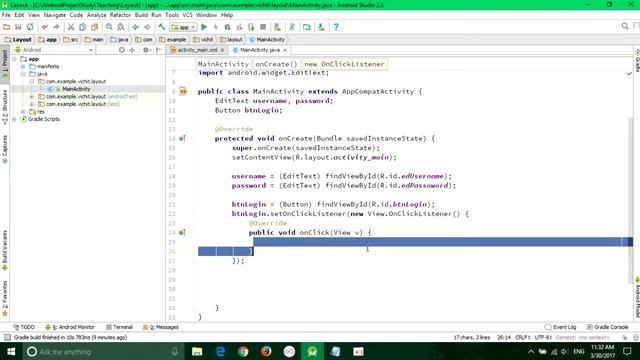Click the Open folder toolbar icon
The image size is (640, 360).
click(x=6, y=27)
